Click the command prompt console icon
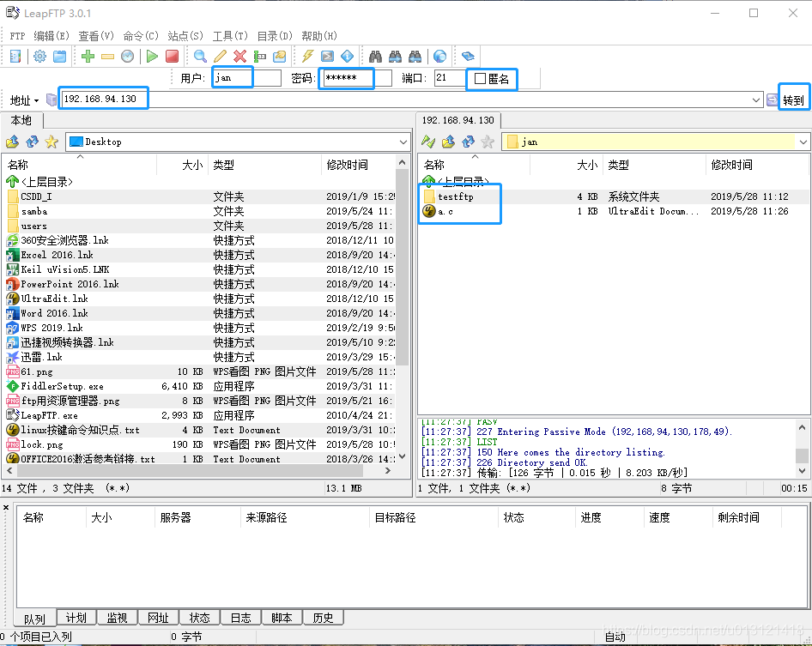This screenshot has height=646, width=812. (x=327, y=56)
